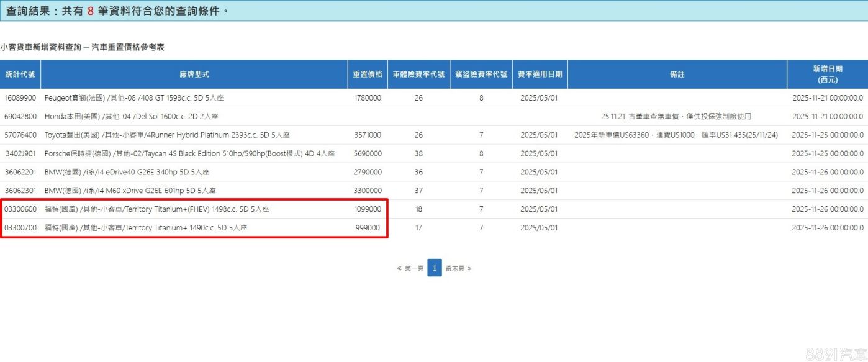Click the 竊盜險費率代號 column header
Screen dimensions: 868x362
click(x=481, y=74)
